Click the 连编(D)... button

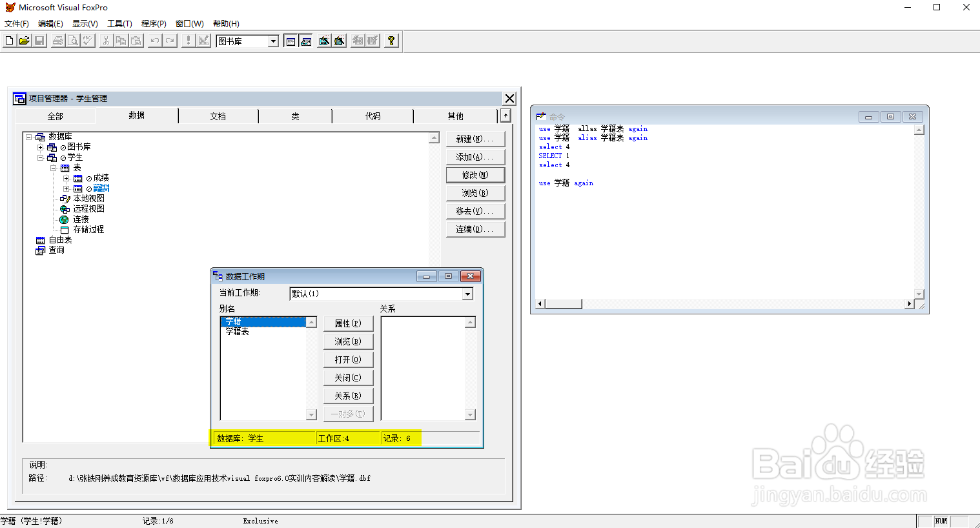point(475,229)
